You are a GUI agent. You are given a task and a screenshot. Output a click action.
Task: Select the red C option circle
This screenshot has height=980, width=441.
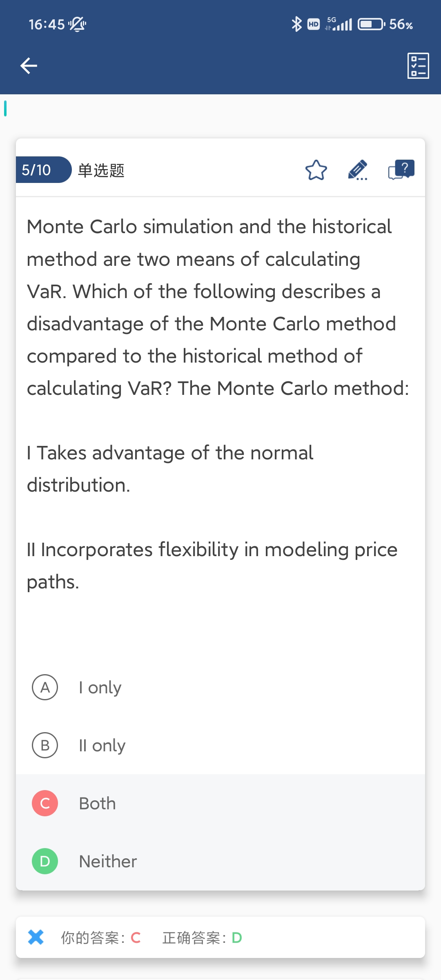45,803
